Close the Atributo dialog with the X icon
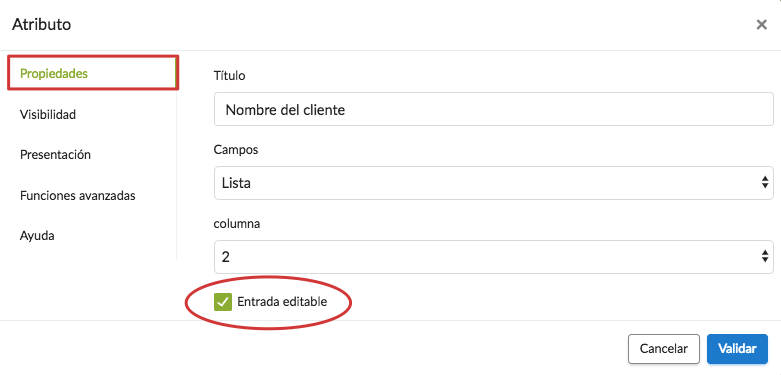Image resolution: width=781 pixels, height=375 pixels. pyautogui.click(x=761, y=24)
